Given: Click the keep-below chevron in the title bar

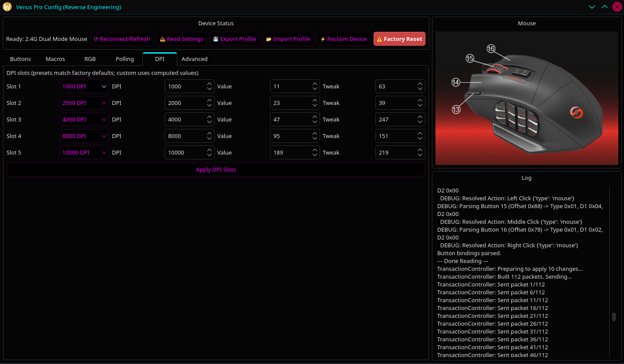Looking at the screenshot, I should (592, 7).
